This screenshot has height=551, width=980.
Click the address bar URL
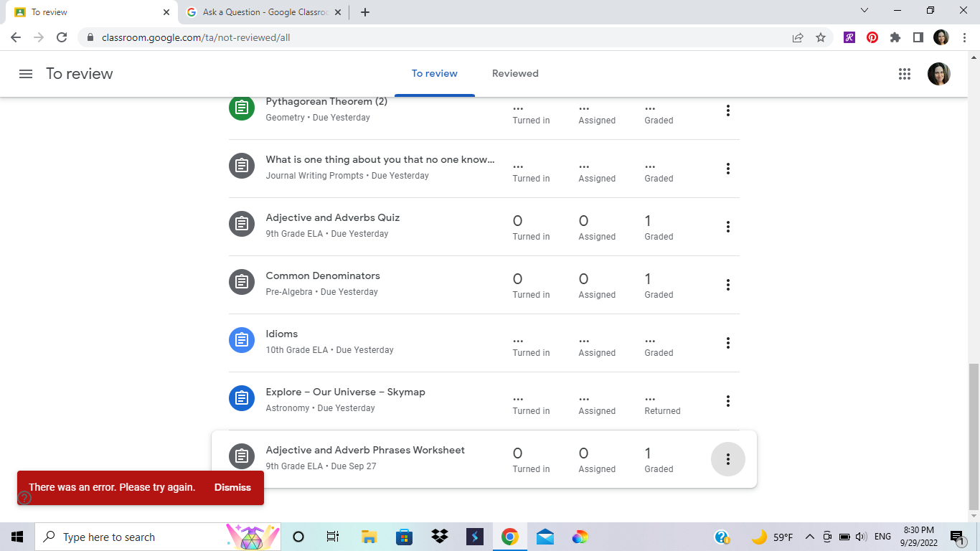(196, 37)
